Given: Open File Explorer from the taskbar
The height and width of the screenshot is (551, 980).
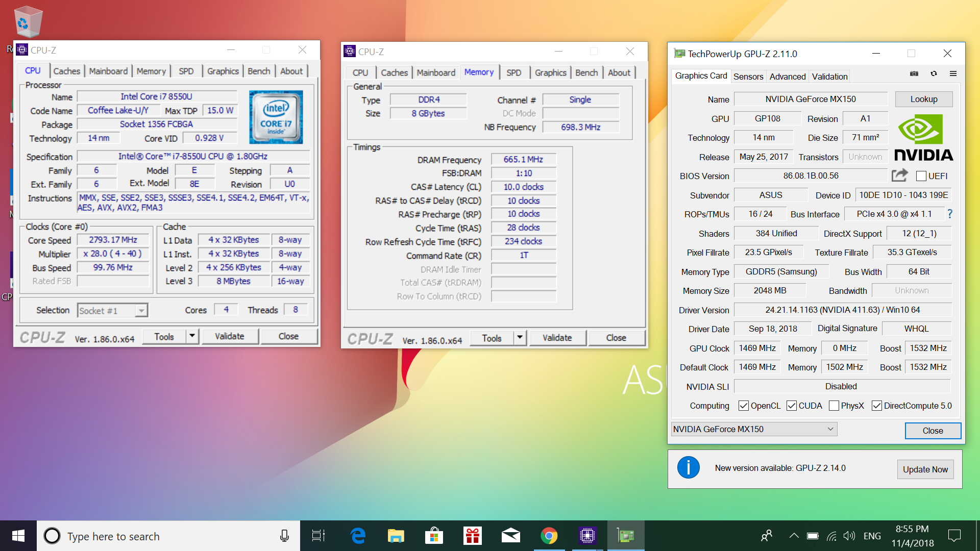Looking at the screenshot, I should click(396, 536).
